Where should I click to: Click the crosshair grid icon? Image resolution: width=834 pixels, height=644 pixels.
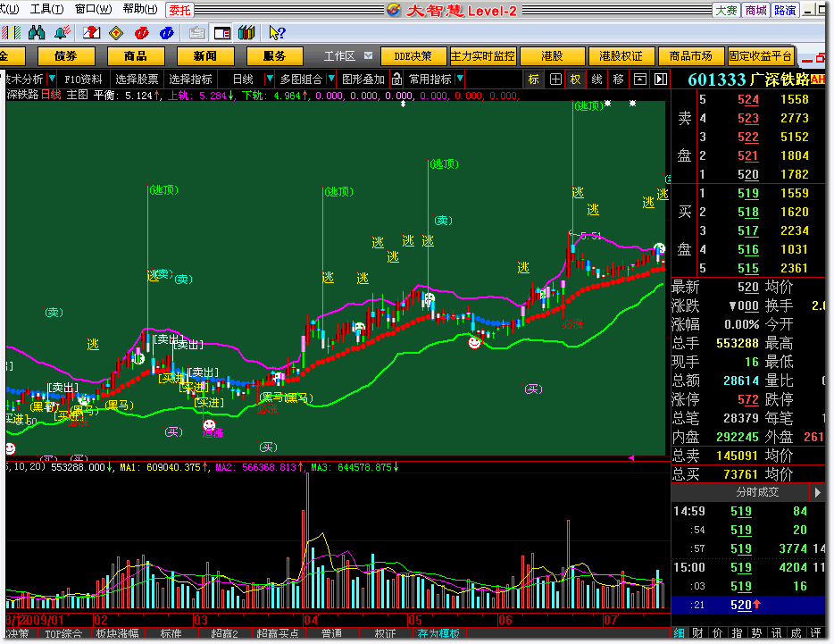pos(555,79)
